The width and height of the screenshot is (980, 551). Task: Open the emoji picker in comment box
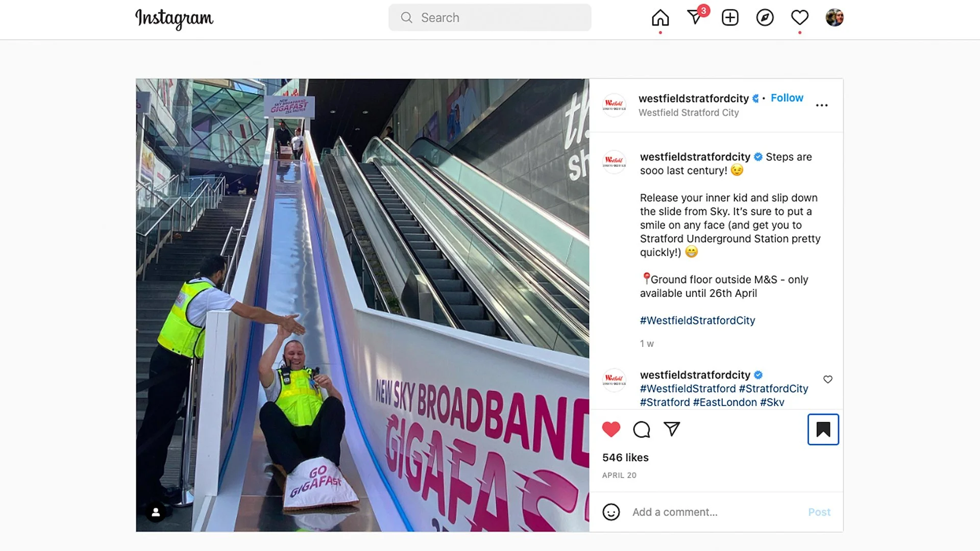pyautogui.click(x=611, y=512)
